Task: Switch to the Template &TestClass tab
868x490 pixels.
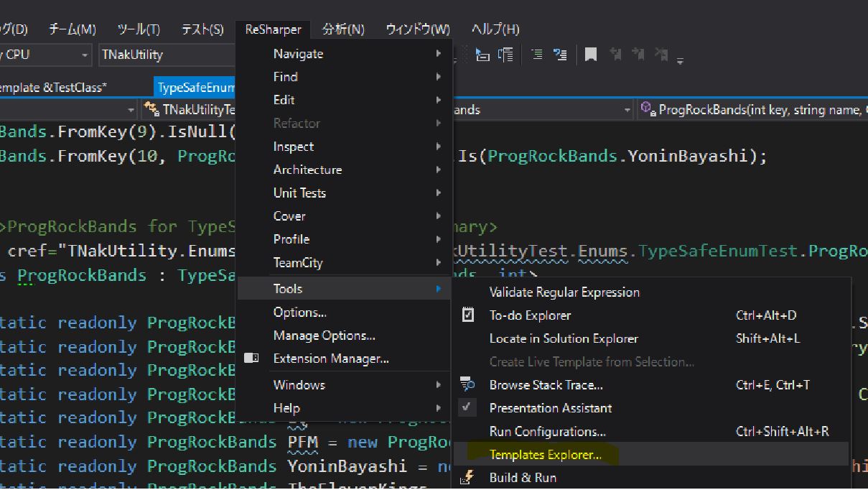Action: (53, 87)
